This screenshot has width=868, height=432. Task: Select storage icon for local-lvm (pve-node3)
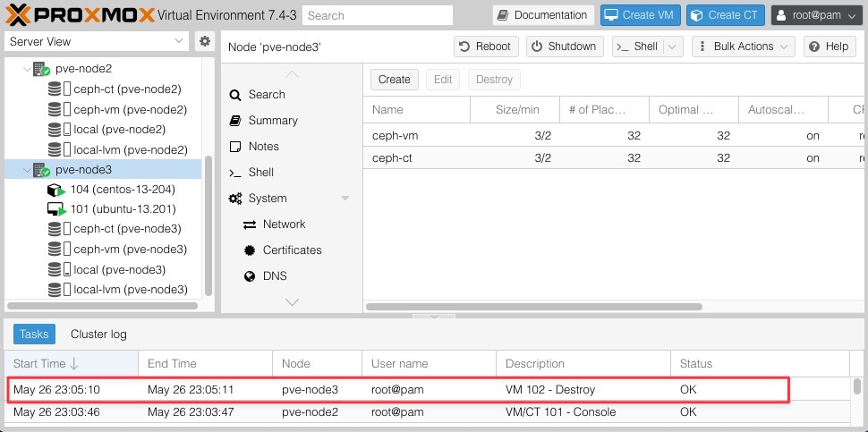[54, 289]
